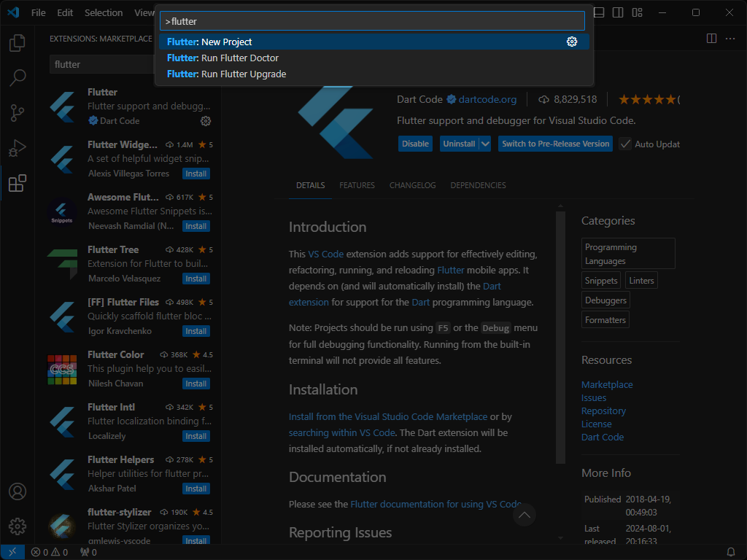The width and height of the screenshot is (747, 560).
Task: Show errors and warnings in status bar
Action: coord(50,553)
